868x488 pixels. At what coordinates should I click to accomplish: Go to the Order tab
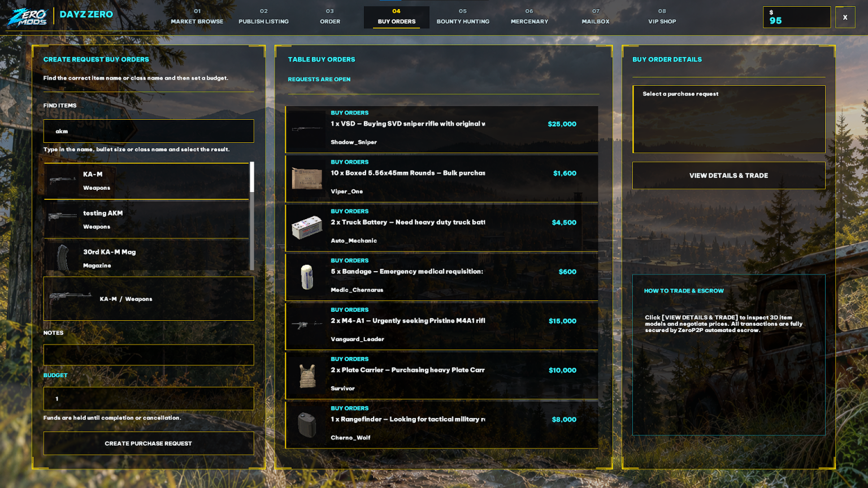330,17
